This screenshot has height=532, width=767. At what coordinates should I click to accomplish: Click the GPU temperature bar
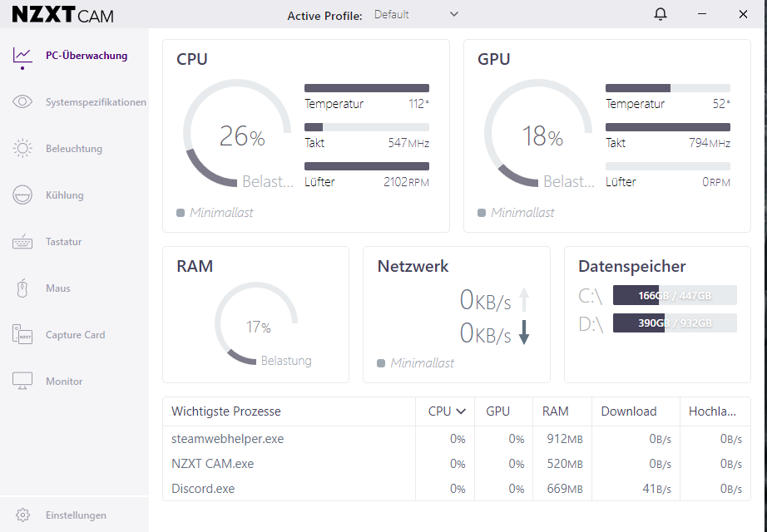point(668,88)
